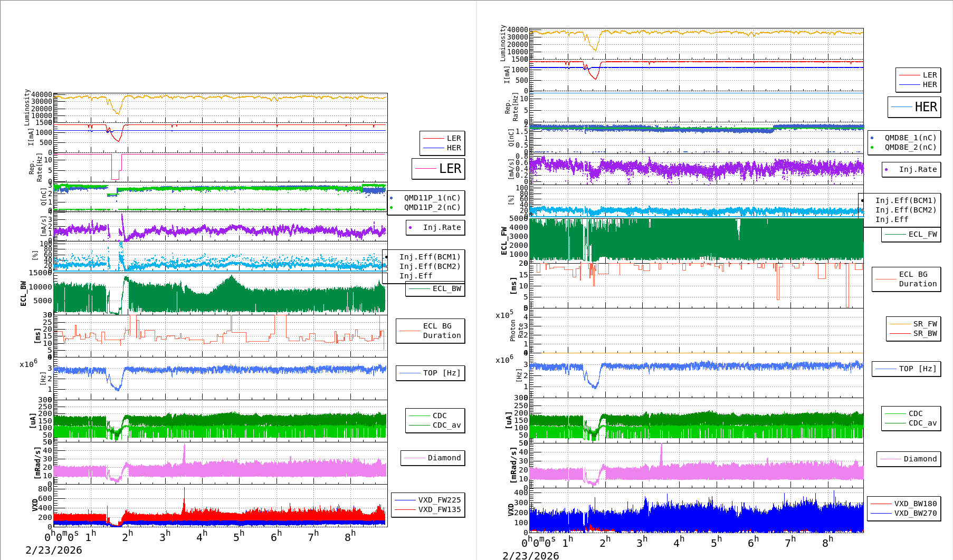Click the ECL_BW legend entry
The image size is (953, 560).
[435, 288]
